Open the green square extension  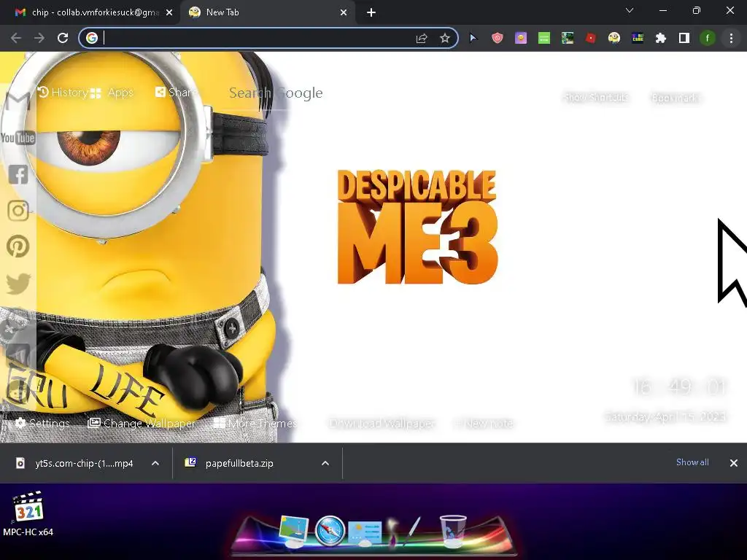[x=544, y=38]
